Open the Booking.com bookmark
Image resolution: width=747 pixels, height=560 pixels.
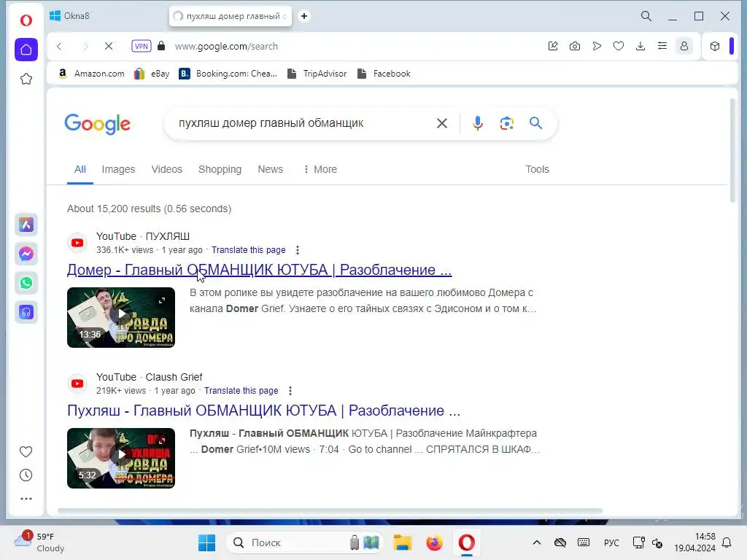point(228,74)
